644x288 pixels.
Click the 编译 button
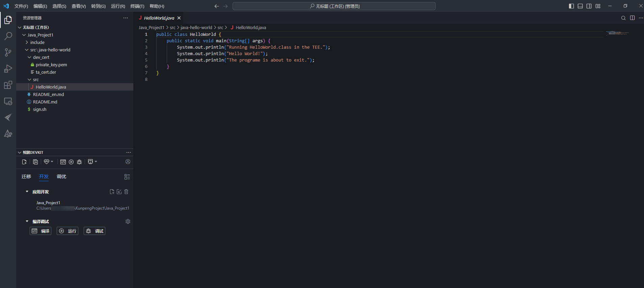(x=41, y=231)
